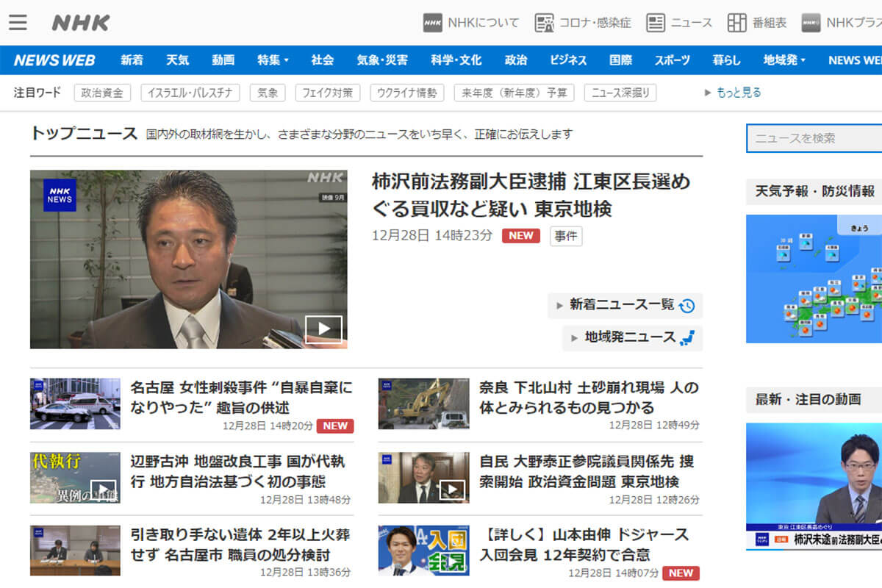Open the 番組表 program guide icon
The height and width of the screenshot is (588, 882).
click(737, 23)
